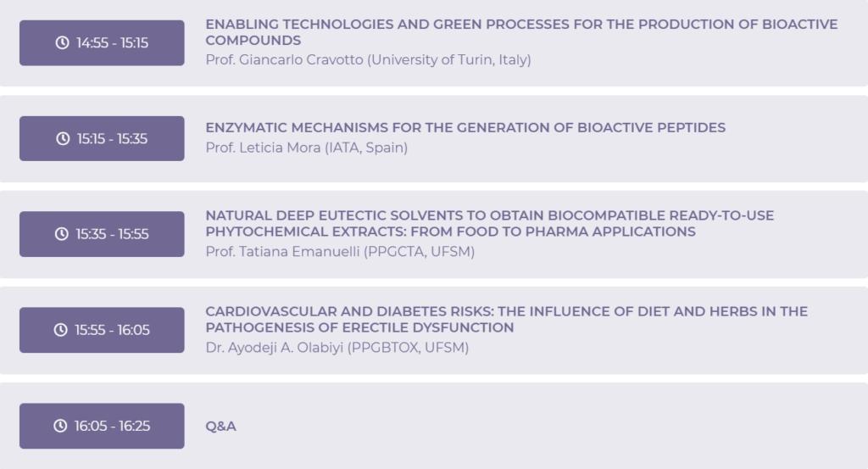Click clock icon beside 15:55 - 16:05
The width and height of the screenshot is (868, 469).
pyautogui.click(x=60, y=330)
